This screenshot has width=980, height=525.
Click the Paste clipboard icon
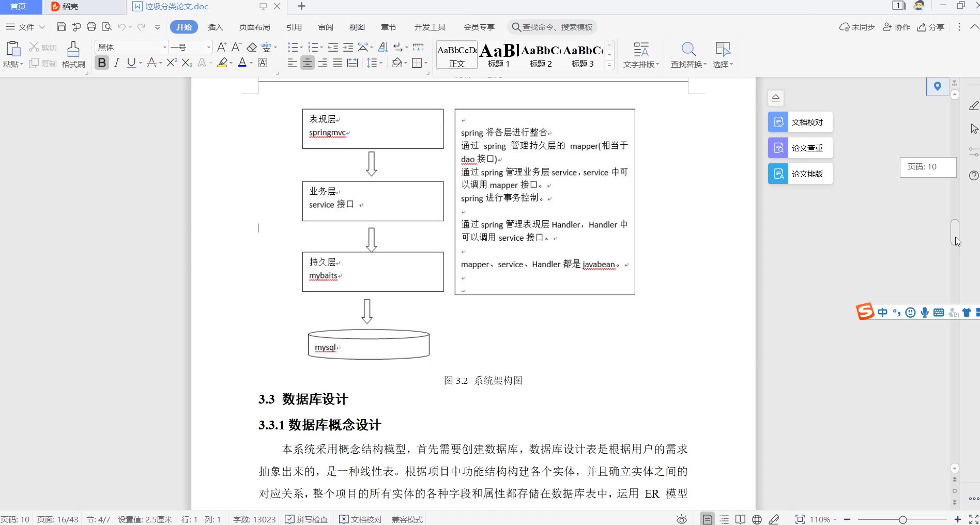(x=13, y=49)
